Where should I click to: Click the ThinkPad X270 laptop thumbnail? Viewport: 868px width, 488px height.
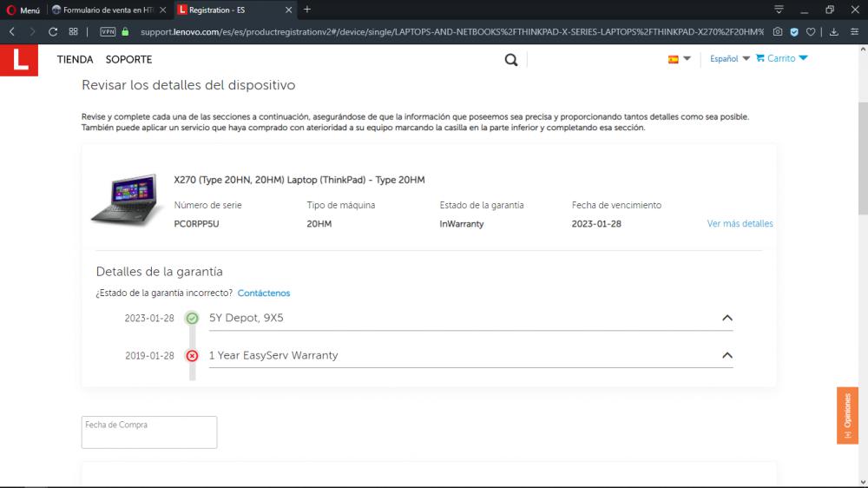(127, 200)
